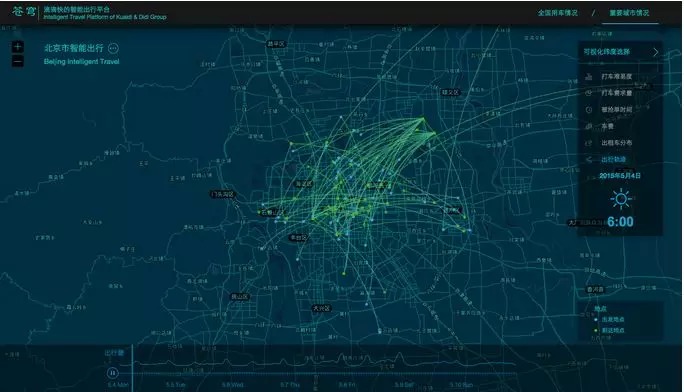Zoom in with the plus button
The width and height of the screenshot is (684, 392).
pos(17,47)
